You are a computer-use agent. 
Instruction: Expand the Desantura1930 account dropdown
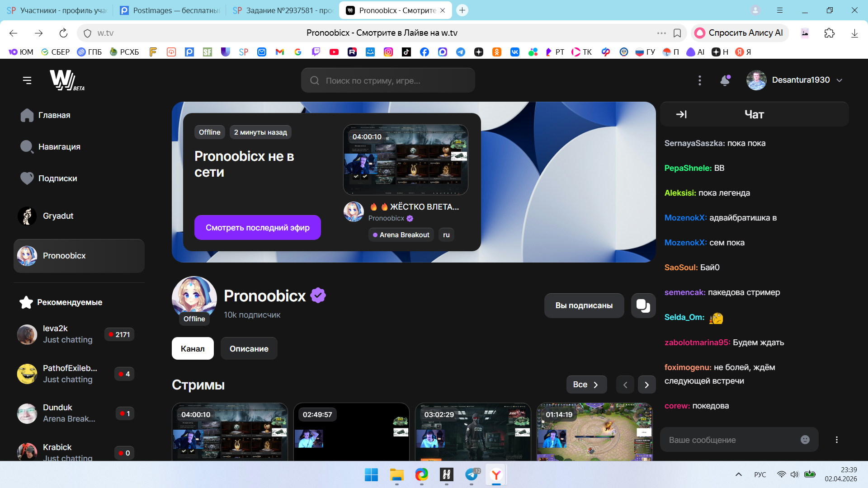[840, 80]
